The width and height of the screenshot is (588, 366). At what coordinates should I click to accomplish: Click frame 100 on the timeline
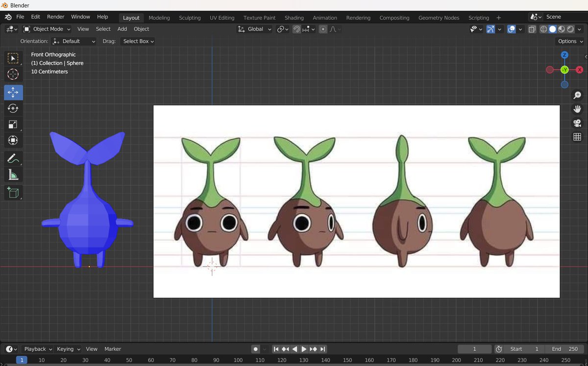[x=238, y=360]
